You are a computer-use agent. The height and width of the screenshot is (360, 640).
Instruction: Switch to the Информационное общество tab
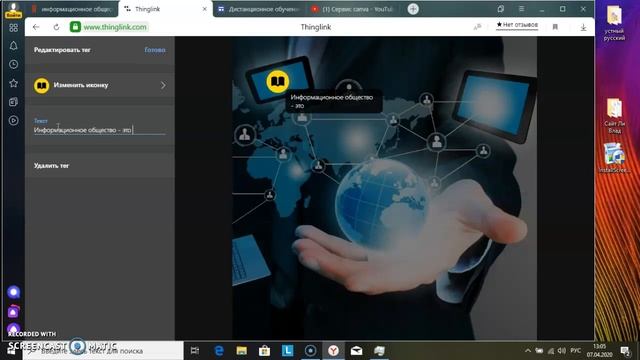pyautogui.click(x=72, y=9)
